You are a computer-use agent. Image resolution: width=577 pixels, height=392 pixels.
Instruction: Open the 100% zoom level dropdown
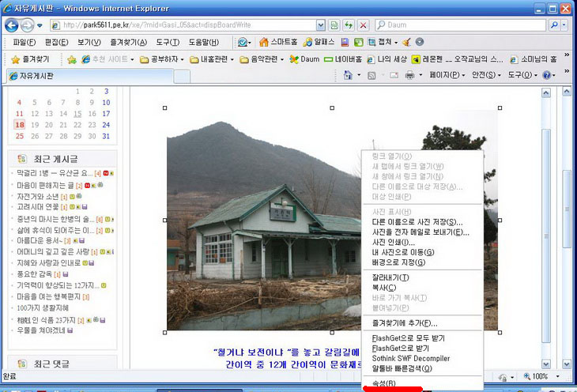coord(545,377)
